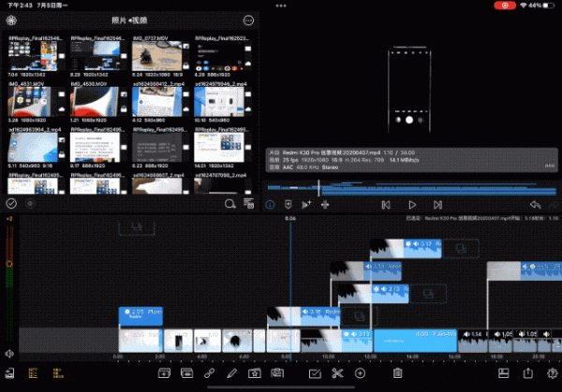Screen dimensions: 562x392
Task: Toggle multi-select checkmark in library
Action: pos(12,202)
